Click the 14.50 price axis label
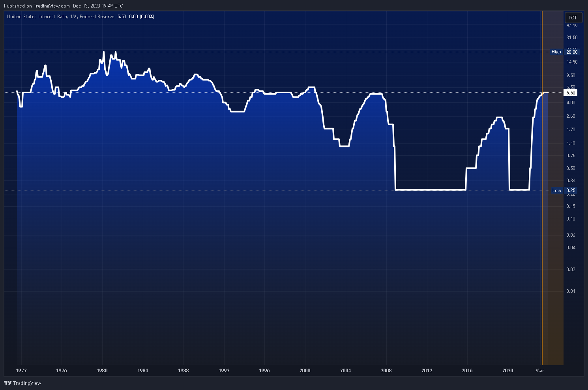 [x=572, y=62]
